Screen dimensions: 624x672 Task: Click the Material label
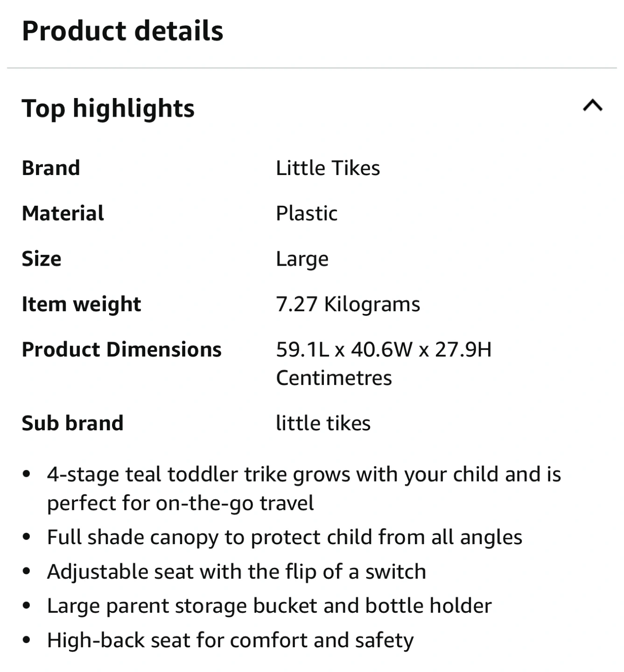(63, 213)
